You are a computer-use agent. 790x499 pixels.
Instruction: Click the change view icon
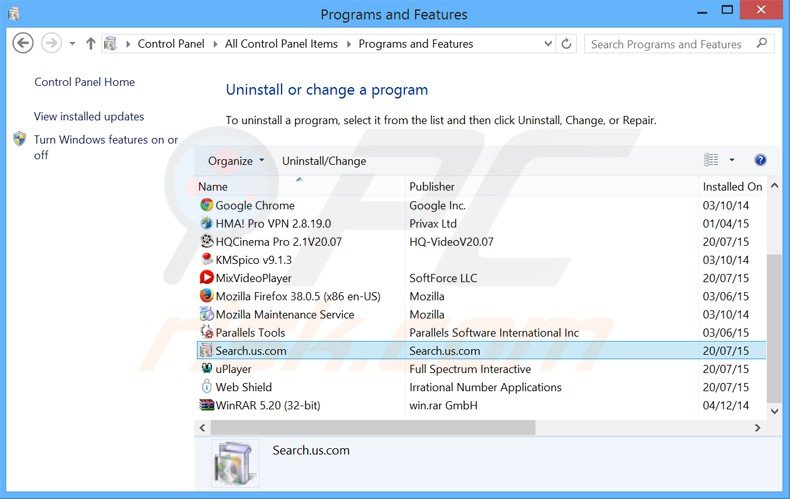pos(711,160)
